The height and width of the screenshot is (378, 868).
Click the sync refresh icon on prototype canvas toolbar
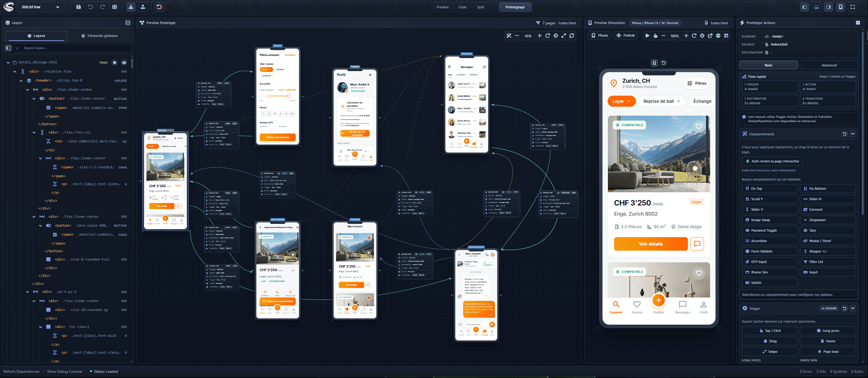pyautogui.click(x=572, y=36)
